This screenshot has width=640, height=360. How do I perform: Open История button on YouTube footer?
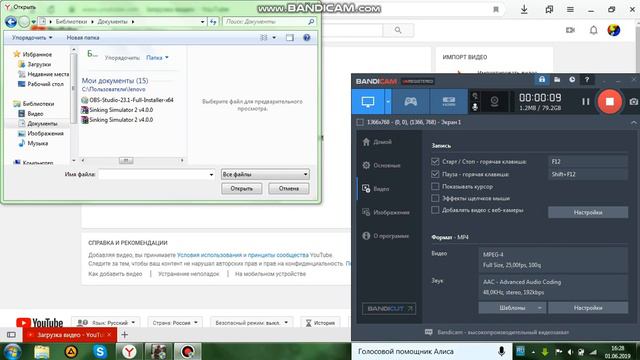320,322
